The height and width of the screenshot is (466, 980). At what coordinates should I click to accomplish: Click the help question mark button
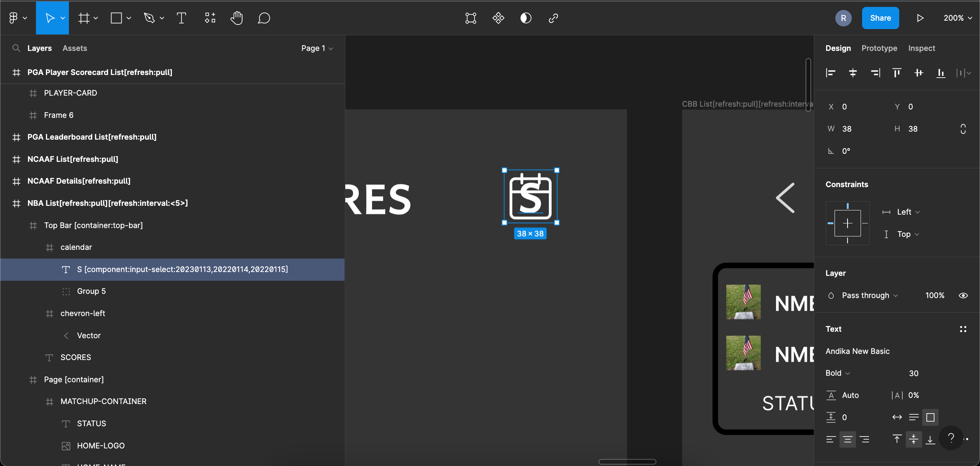[x=951, y=438]
